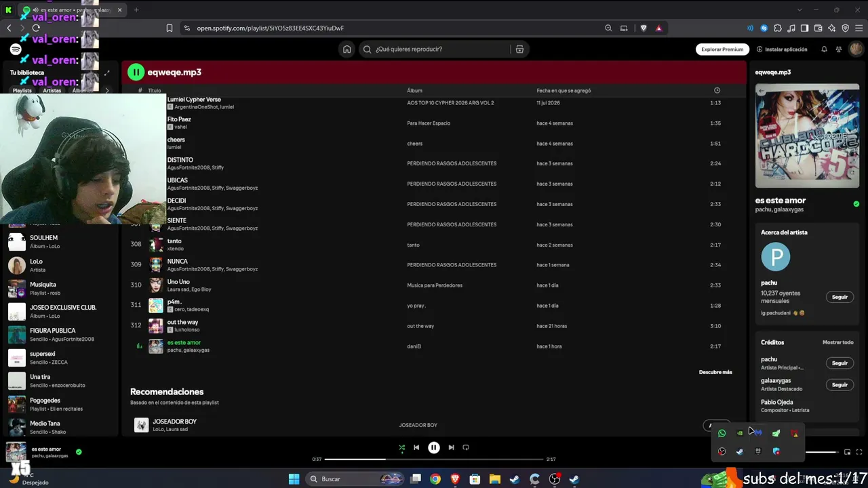
Task: Open the browser media control icon
Action: (x=791, y=28)
